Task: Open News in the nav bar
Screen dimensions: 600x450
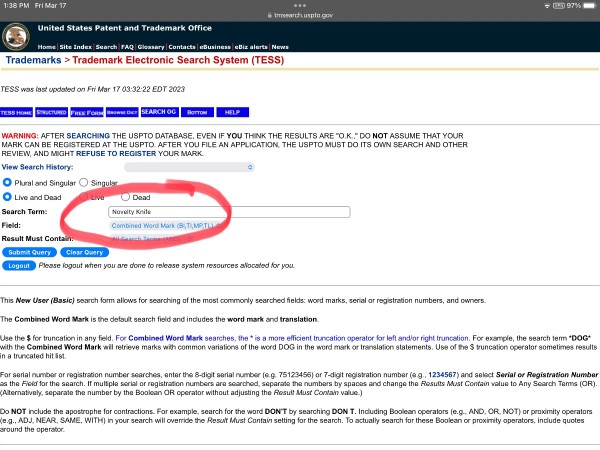Action: pos(280,47)
